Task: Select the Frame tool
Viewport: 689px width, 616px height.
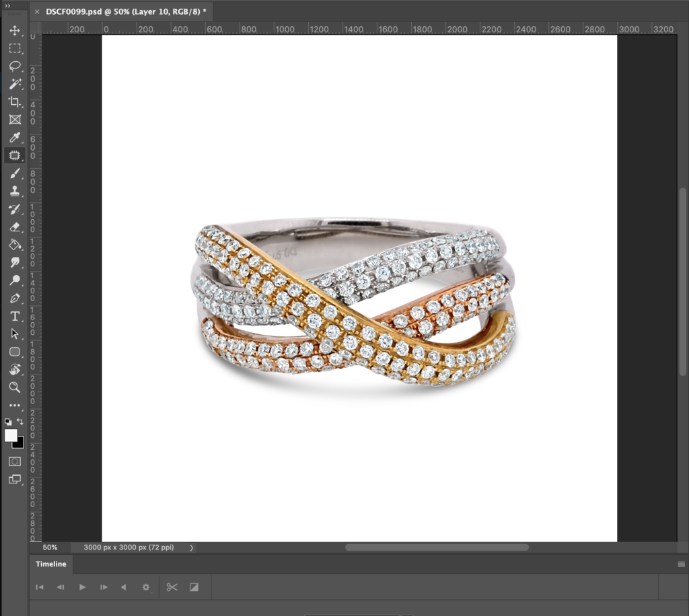Action: [x=15, y=120]
